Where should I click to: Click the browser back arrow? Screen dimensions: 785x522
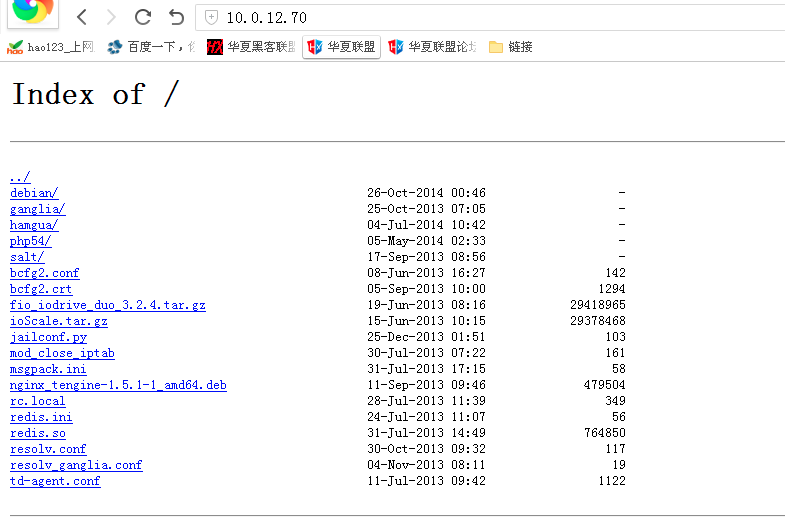pos(82,17)
